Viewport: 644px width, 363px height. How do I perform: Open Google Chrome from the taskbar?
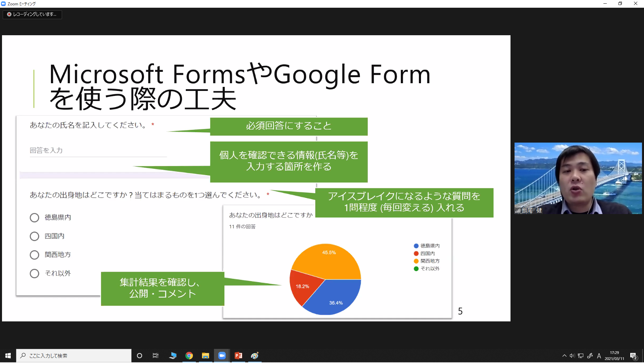point(189,356)
